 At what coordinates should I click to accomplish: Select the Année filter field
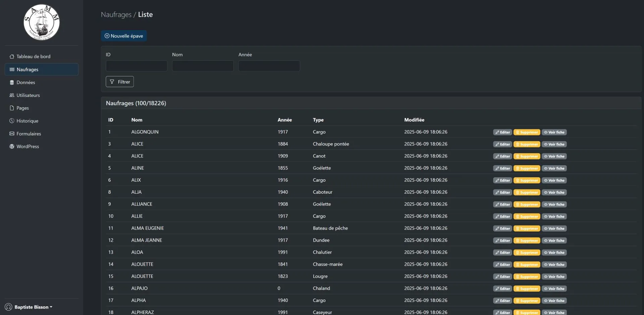tap(269, 66)
